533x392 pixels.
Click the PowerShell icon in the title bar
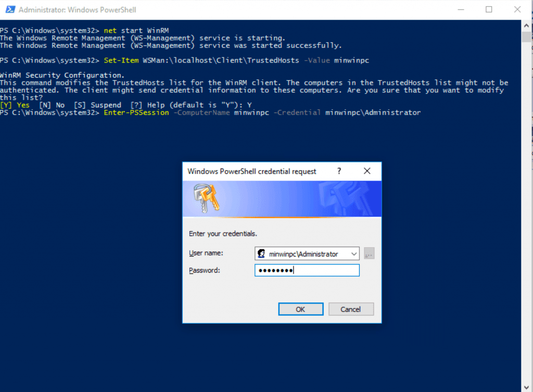10,9
